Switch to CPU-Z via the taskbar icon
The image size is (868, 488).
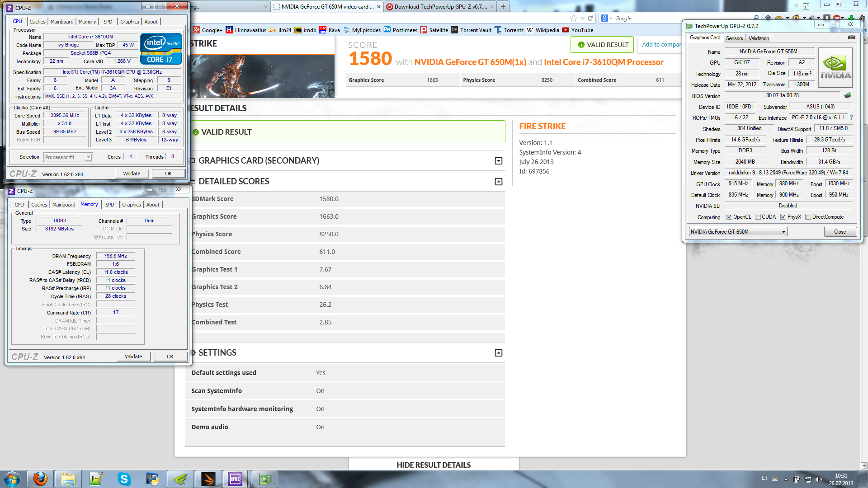(236, 479)
